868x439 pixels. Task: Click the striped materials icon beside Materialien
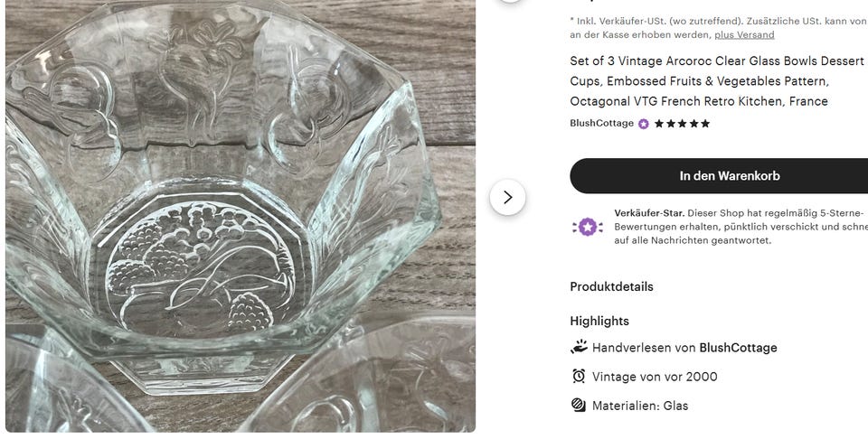pos(579,406)
